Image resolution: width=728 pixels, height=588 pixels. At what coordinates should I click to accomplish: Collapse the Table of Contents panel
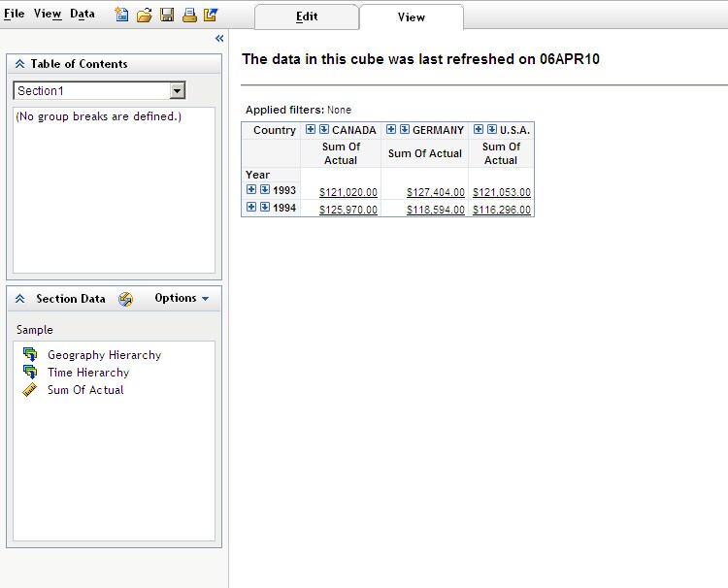tap(19, 64)
